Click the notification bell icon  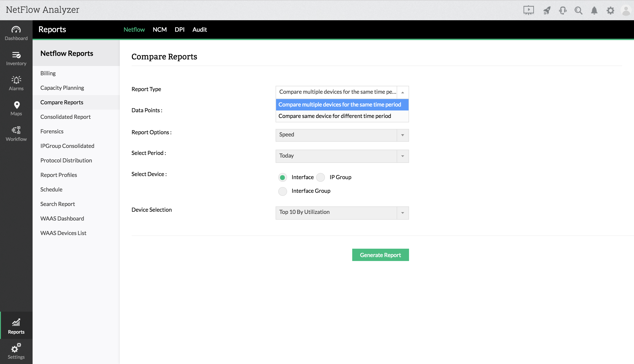594,10
